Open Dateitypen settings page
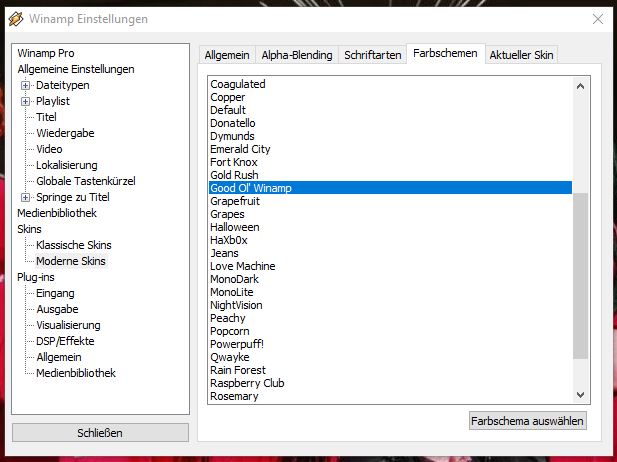 [x=63, y=85]
